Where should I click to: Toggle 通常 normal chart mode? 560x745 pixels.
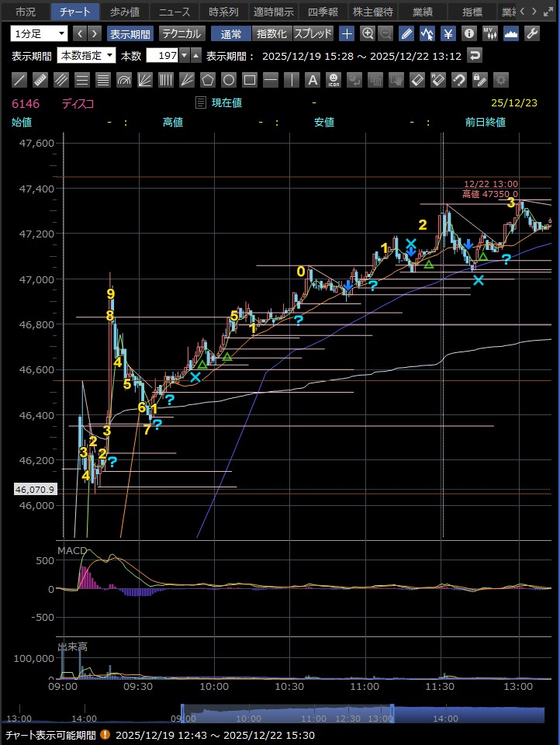click(x=230, y=33)
